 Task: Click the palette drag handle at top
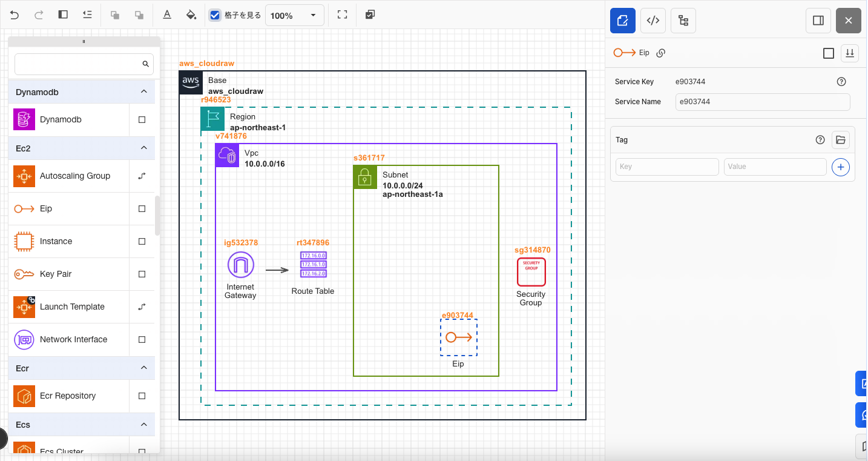coord(84,42)
